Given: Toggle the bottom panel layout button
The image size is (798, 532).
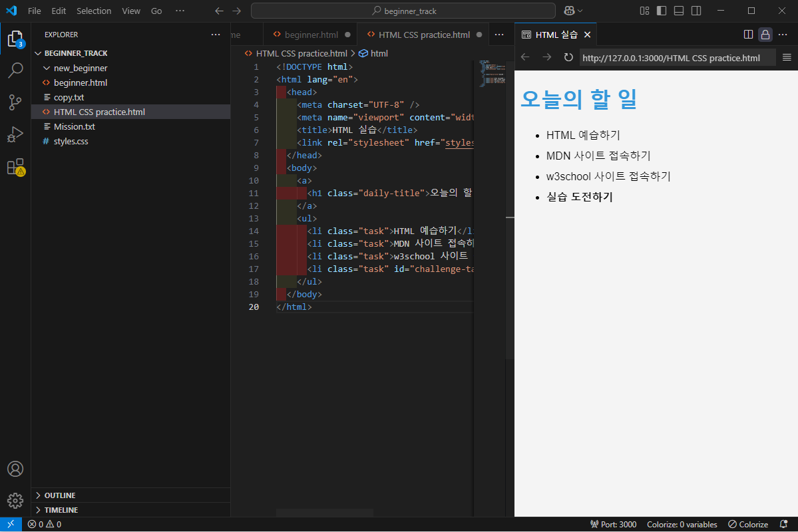Looking at the screenshot, I should (678, 11).
